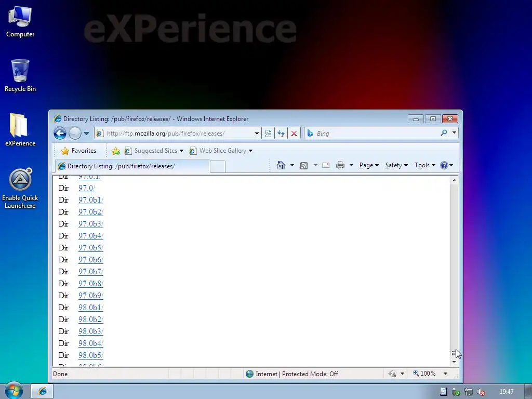Open the Page menu

pyautogui.click(x=369, y=165)
